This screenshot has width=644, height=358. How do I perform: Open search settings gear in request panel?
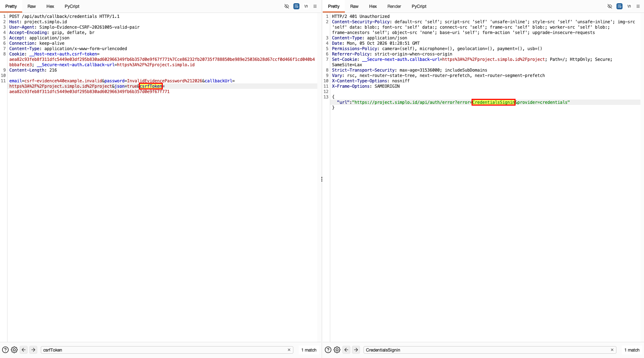(x=14, y=350)
